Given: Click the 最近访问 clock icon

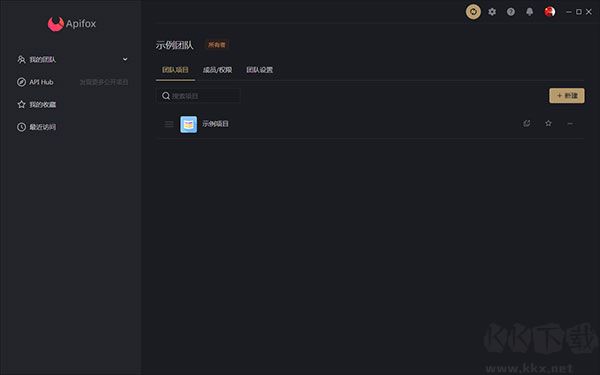Looking at the screenshot, I should tap(21, 127).
